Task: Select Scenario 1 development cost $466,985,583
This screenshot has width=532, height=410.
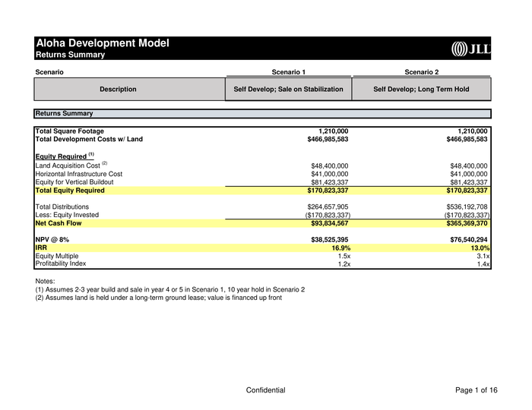Action: 328,139
